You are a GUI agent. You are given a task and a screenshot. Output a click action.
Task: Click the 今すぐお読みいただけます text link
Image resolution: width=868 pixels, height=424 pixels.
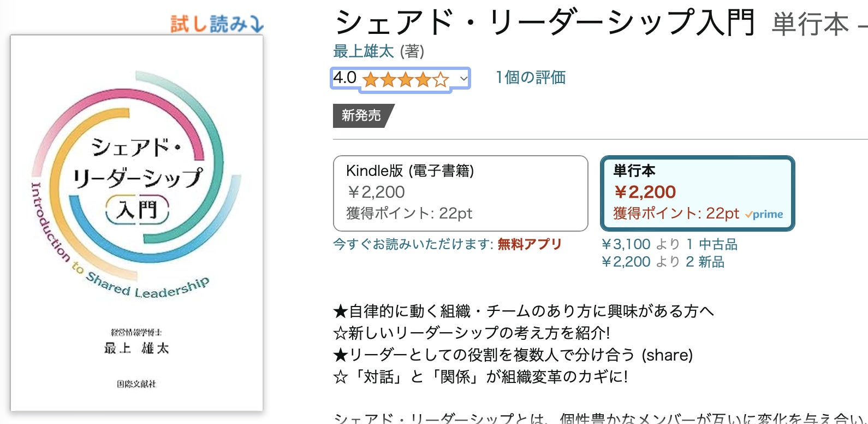click(413, 244)
